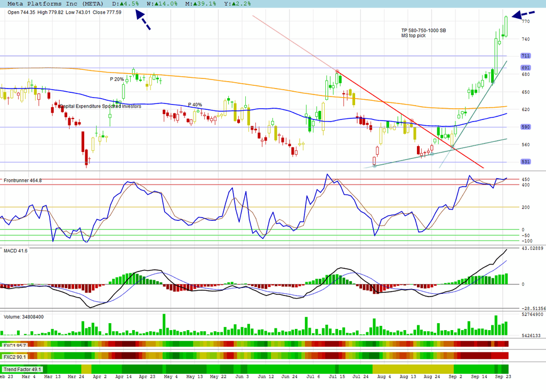
Task: Click the monthly change M:39.1% indicator
Action: 200,4
